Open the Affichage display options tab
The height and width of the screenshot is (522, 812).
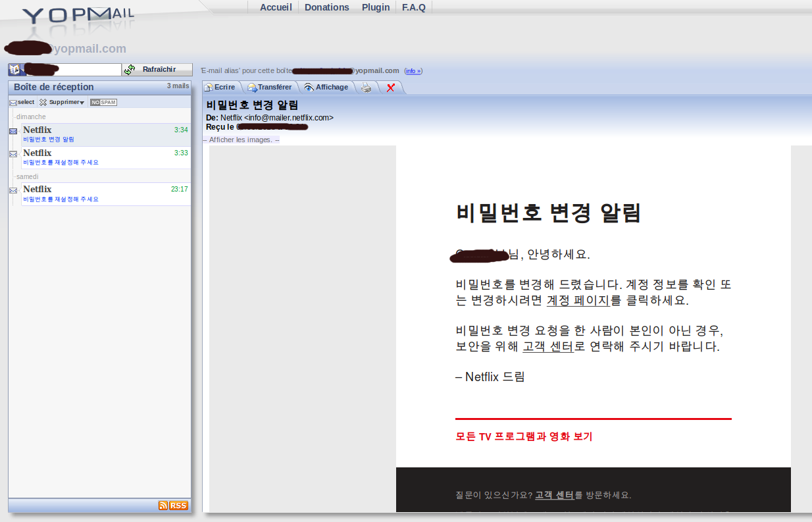pyautogui.click(x=326, y=88)
